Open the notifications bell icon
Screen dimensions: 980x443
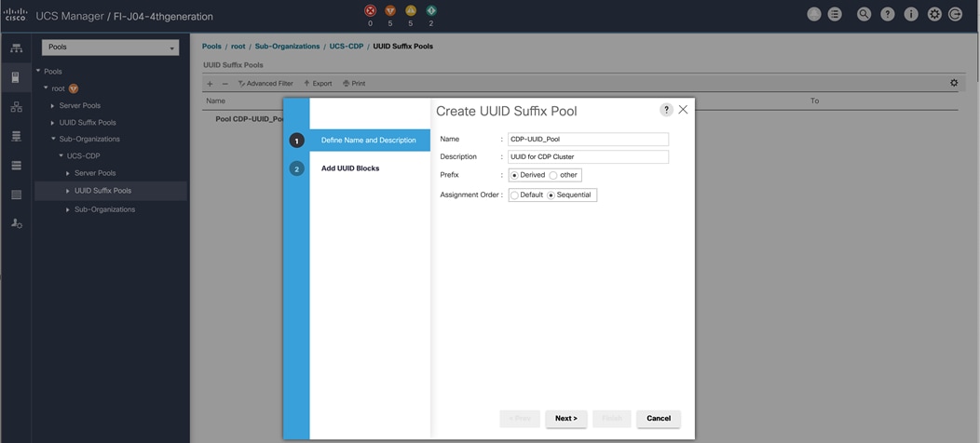point(814,14)
